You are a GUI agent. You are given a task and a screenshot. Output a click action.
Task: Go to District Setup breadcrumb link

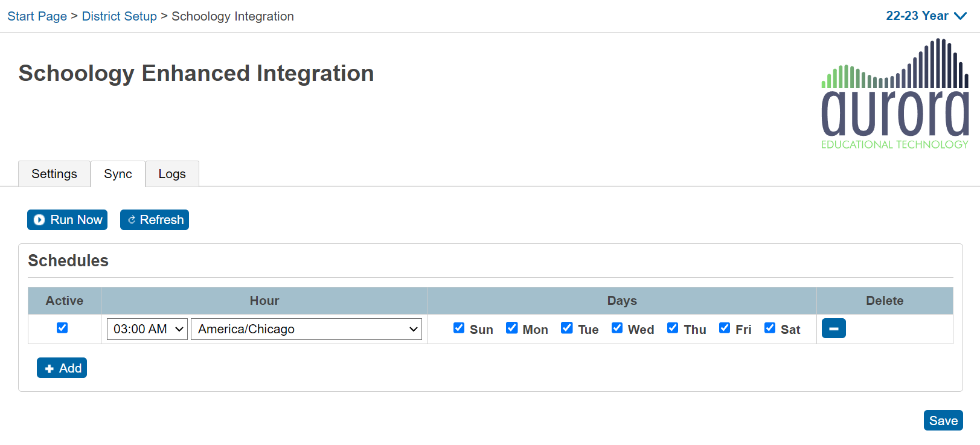[119, 16]
